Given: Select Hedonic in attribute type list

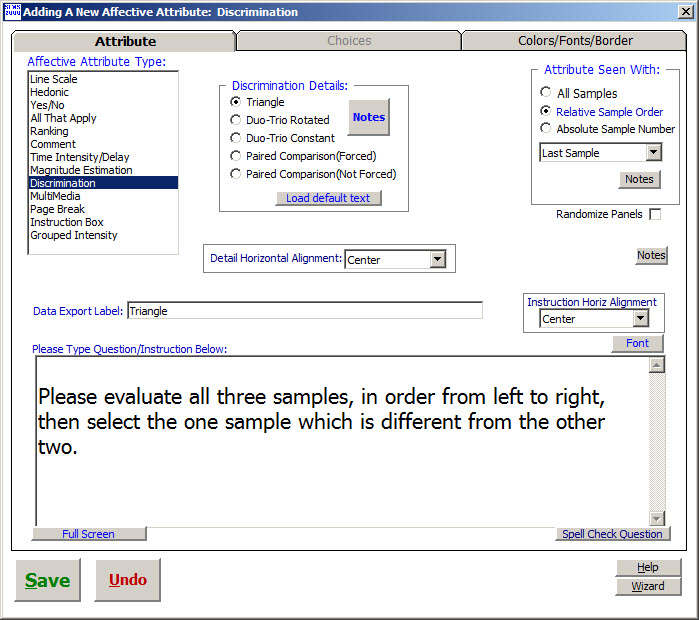Looking at the screenshot, I should pos(50,92).
